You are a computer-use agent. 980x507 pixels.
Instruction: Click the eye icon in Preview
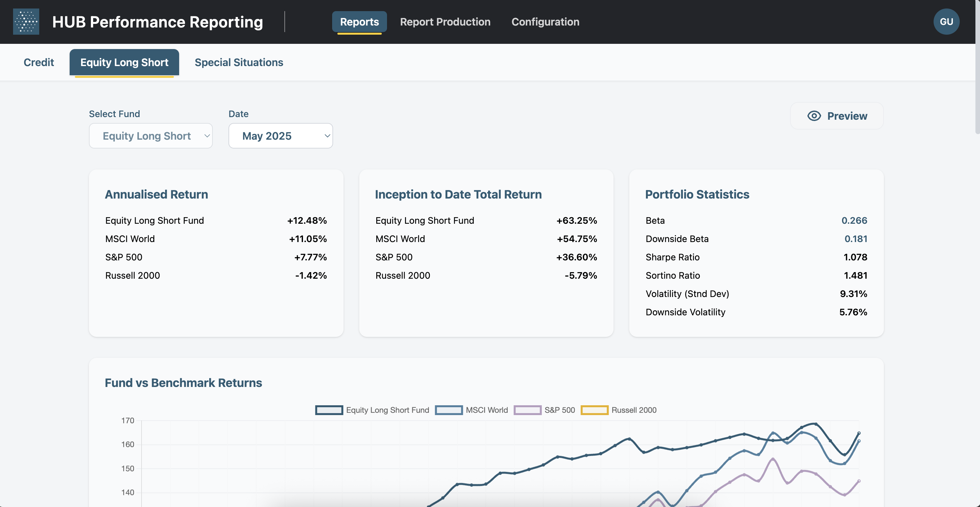(814, 116)
